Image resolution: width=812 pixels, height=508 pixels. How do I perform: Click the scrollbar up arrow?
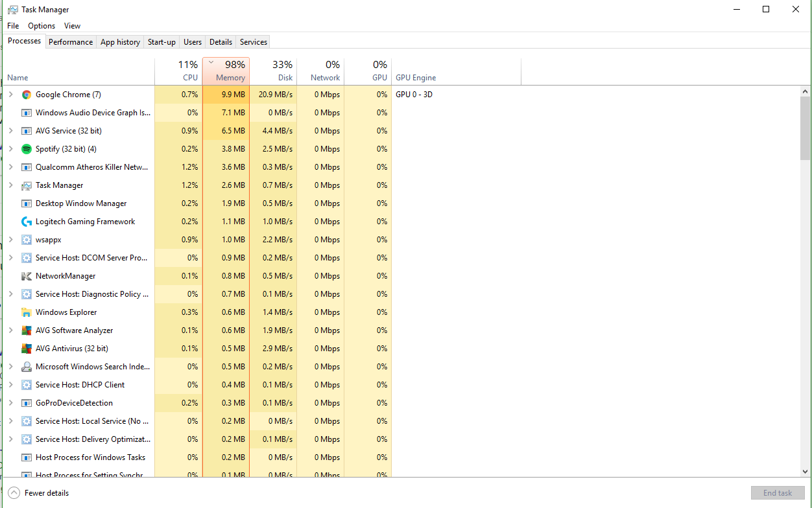tap(806, 91)
